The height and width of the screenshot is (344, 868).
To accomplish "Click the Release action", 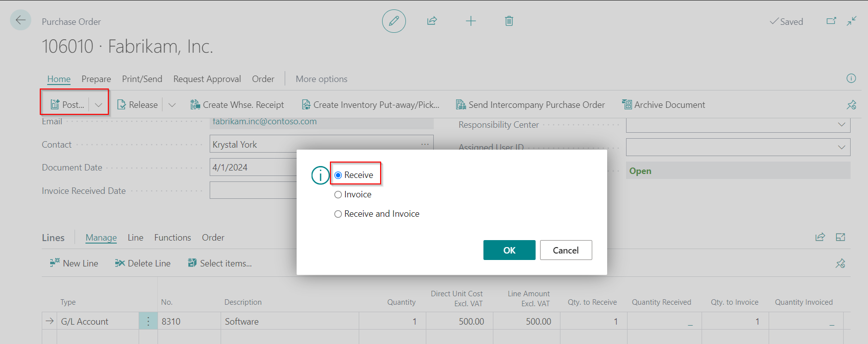I will click(x=137, y=105).
